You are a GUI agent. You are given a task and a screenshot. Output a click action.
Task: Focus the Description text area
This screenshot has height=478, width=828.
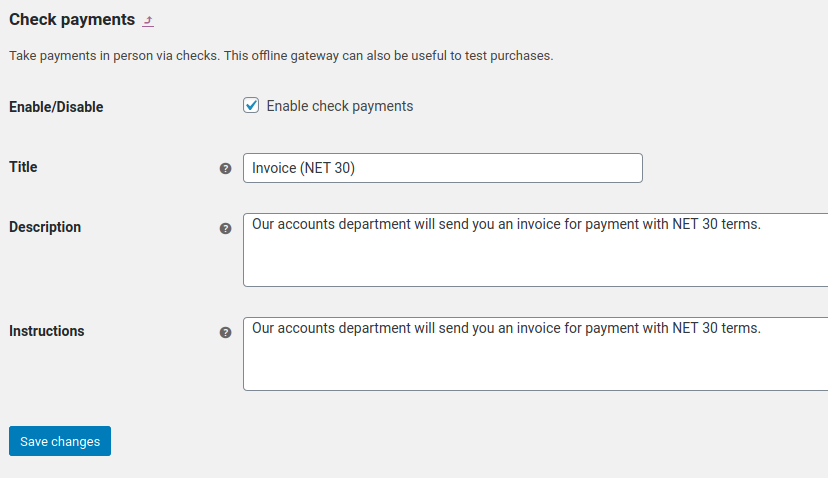[535, 250]
